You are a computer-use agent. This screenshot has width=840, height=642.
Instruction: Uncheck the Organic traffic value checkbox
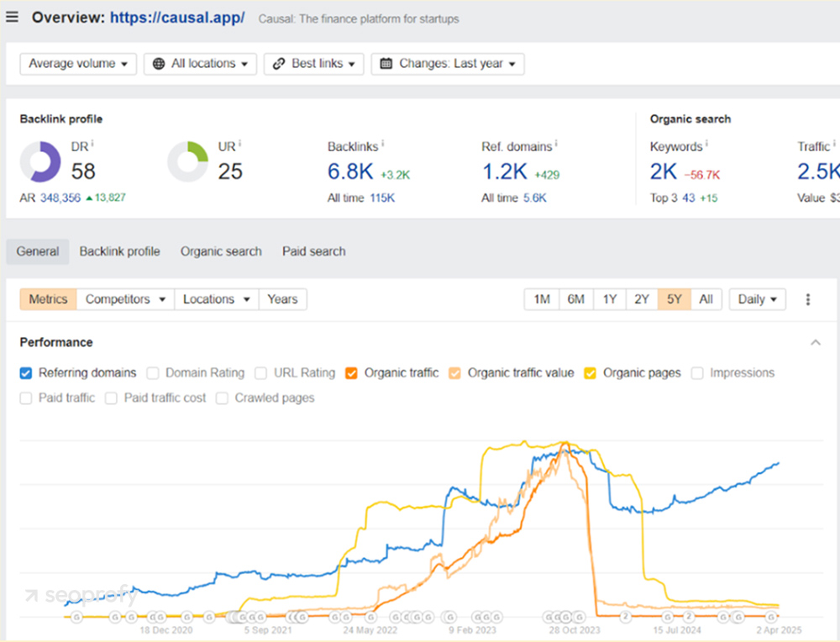[454, 373]
